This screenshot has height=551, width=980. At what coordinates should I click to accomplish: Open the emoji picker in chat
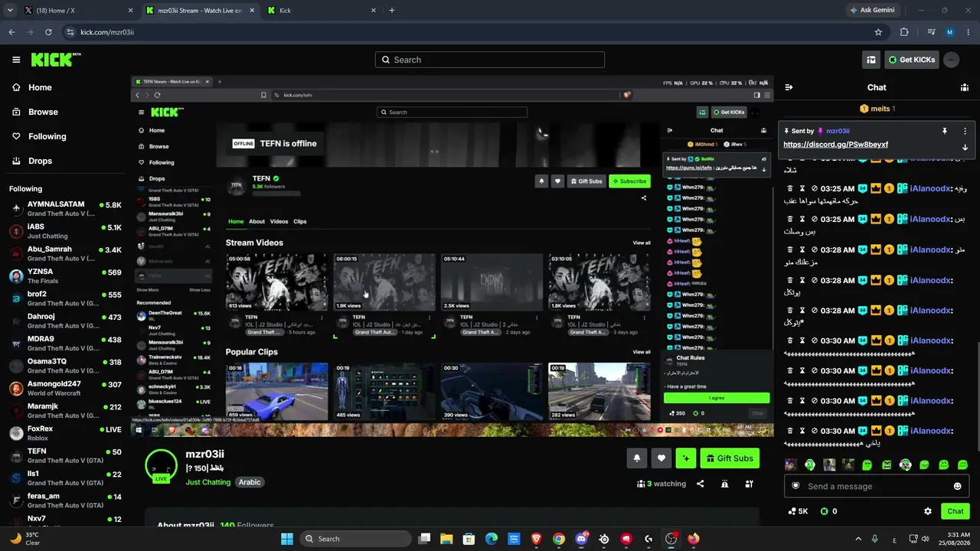957,486
